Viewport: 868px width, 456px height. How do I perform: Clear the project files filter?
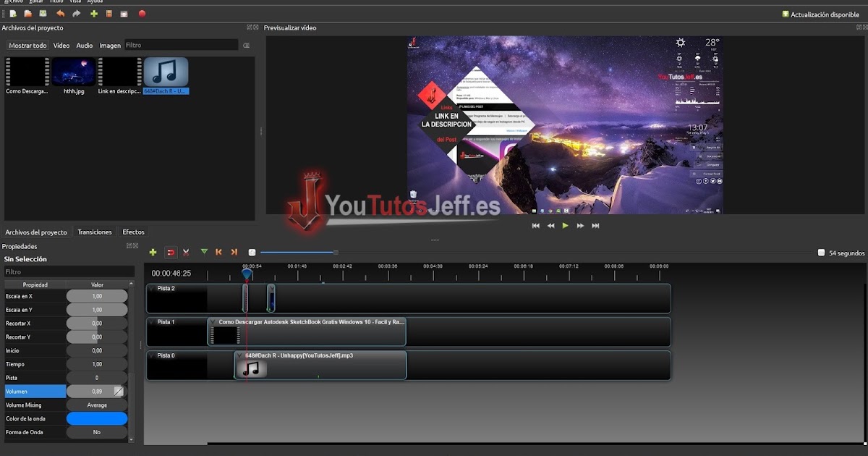click(x=246, y=45)
